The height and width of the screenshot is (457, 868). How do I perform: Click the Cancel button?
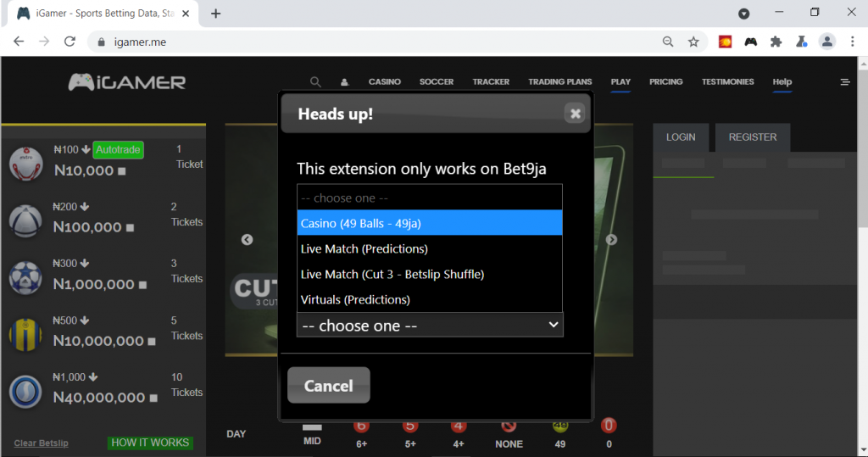[328, 385]
